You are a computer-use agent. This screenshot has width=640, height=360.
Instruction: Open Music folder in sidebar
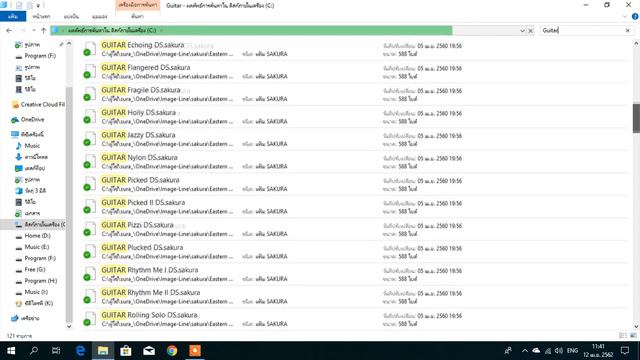click(x=28, y=146)
